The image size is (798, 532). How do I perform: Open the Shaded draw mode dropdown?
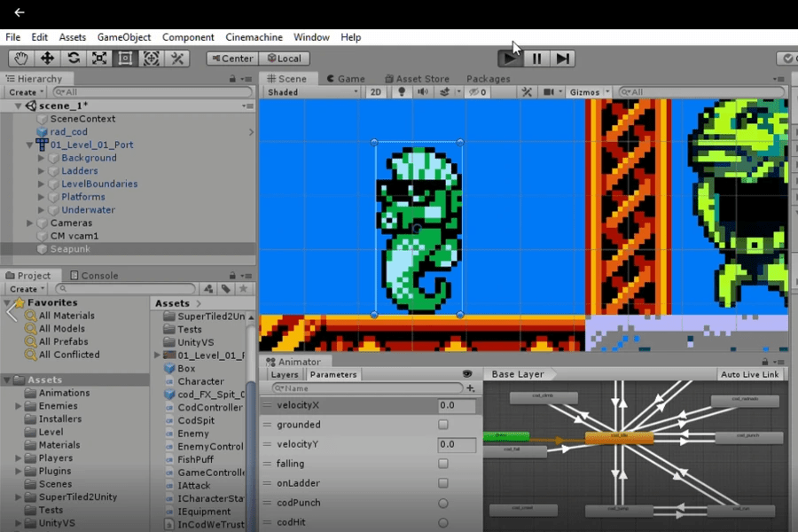312,92
